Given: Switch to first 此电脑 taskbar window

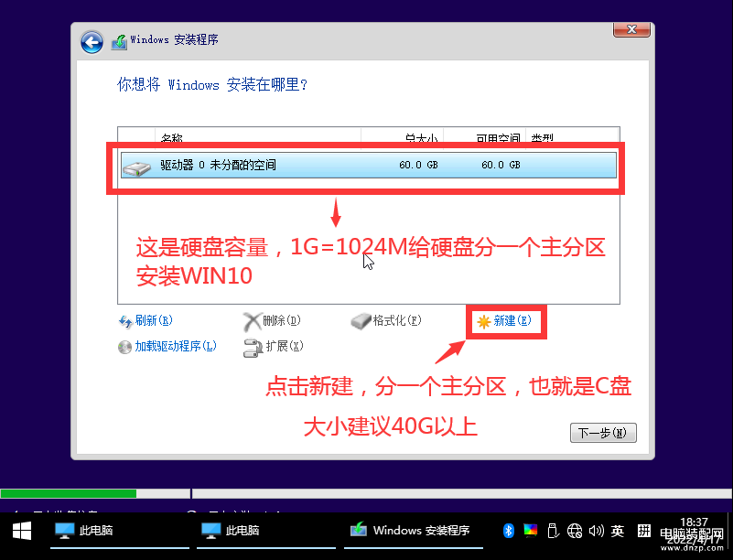Looking at the screenshot, I should coord(120,531).
